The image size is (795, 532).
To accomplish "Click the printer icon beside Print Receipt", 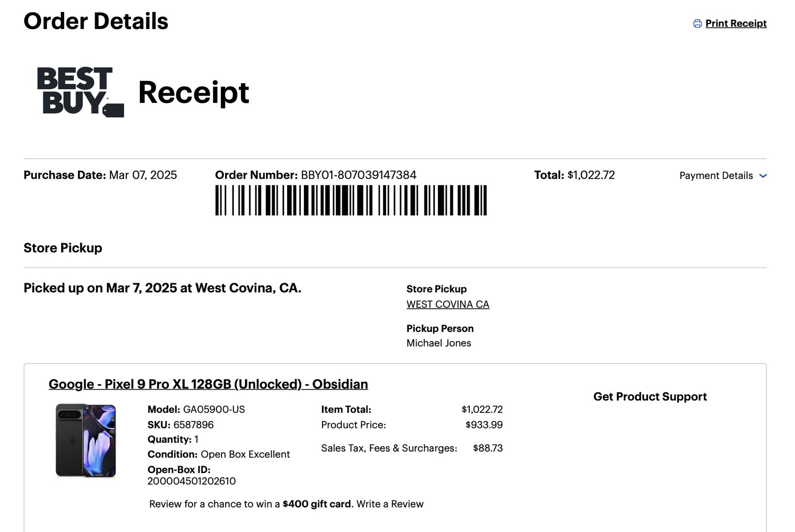I will point(697,24).
